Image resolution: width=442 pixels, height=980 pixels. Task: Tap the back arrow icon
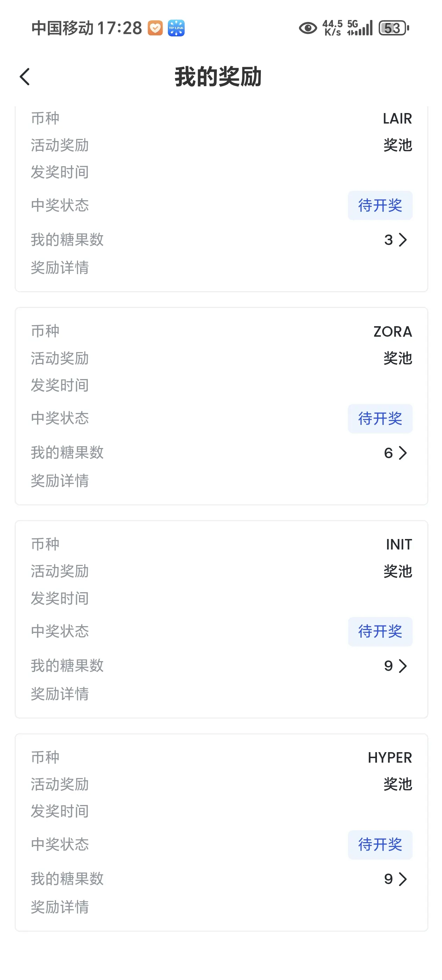(x=25, y=77)
